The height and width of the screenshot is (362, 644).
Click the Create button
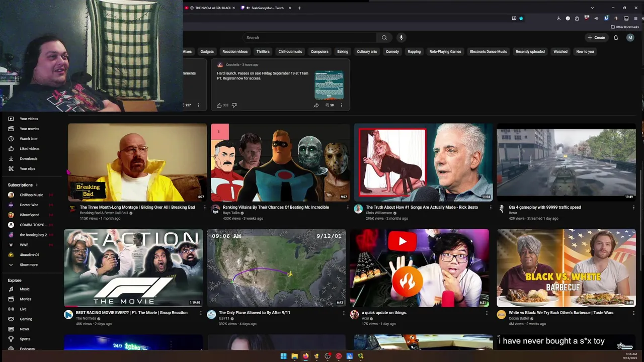(x=596, y=38)
